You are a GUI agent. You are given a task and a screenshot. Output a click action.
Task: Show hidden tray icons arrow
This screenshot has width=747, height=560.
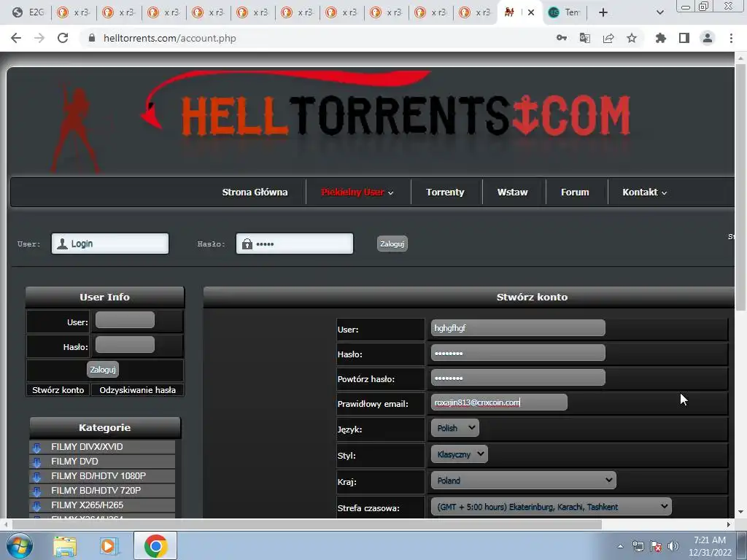(620, 546)
